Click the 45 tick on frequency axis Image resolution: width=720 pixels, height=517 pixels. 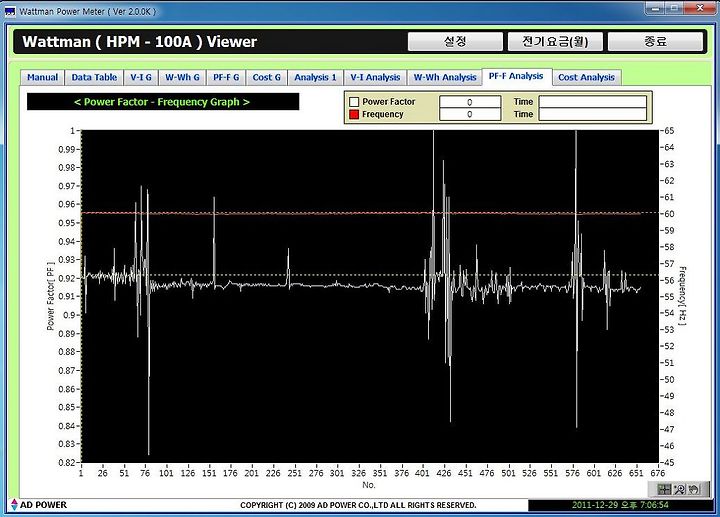point(669,462)
